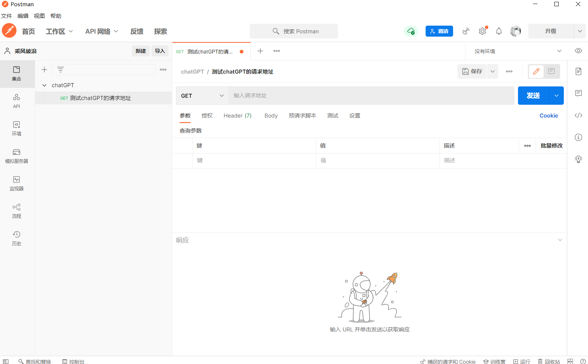Open the code snippet icon in right sidebar
This screenshot has height=364, width=588.
coord(578,115)
